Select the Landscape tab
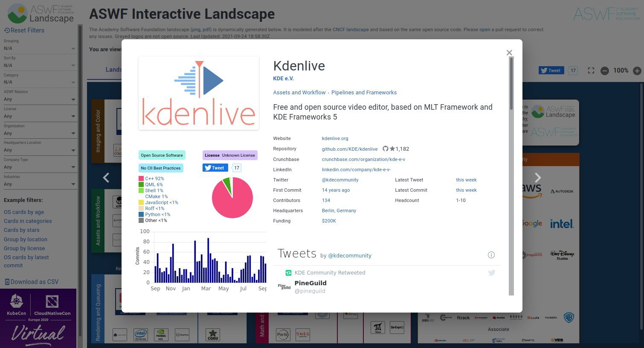The width and height of the screenshot is (644, 348). (113, 70)
